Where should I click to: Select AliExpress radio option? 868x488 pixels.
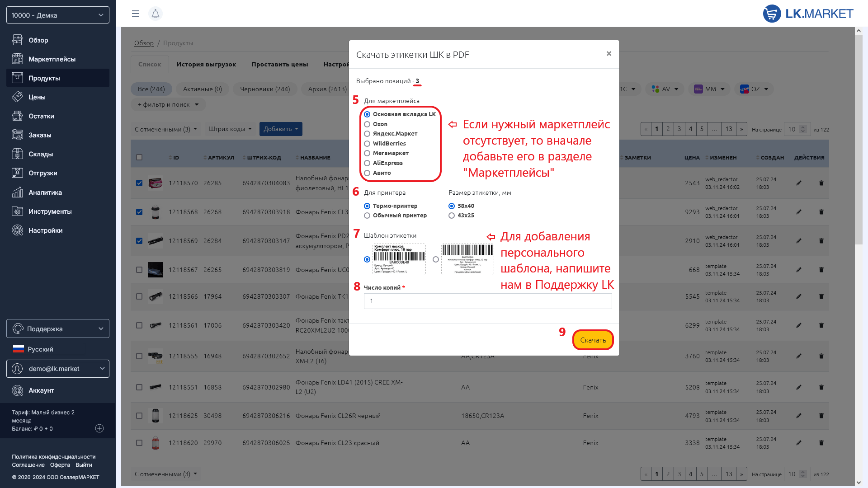pos(367,163)
